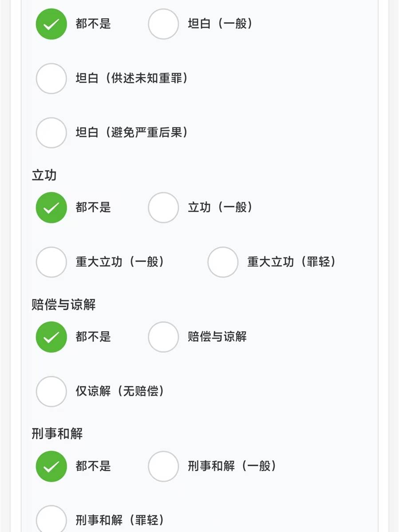Screen dimensions: 399x532
Task: Click 都不是 label text under 赔偿与谅解 heading
Action: tap(93, 337)
